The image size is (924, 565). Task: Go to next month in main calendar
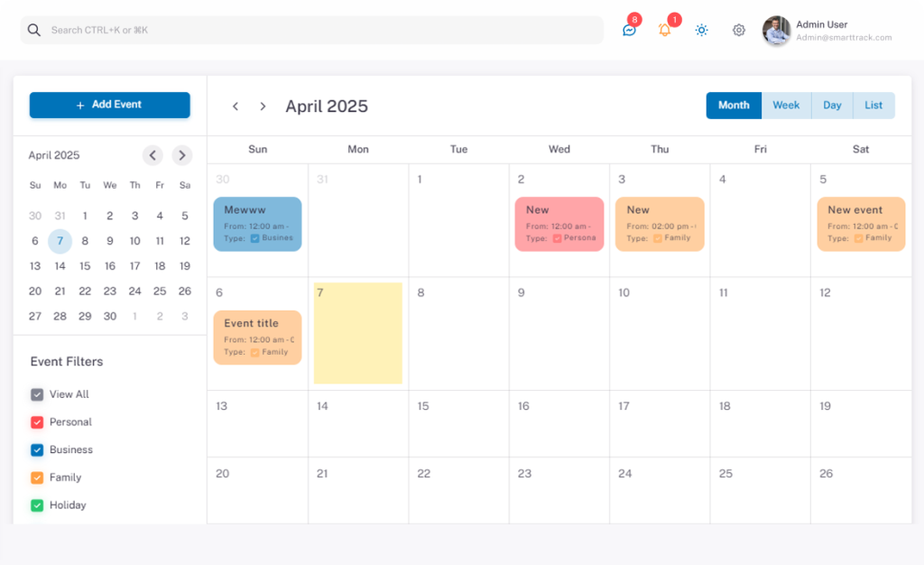click(x=263, y=107)
